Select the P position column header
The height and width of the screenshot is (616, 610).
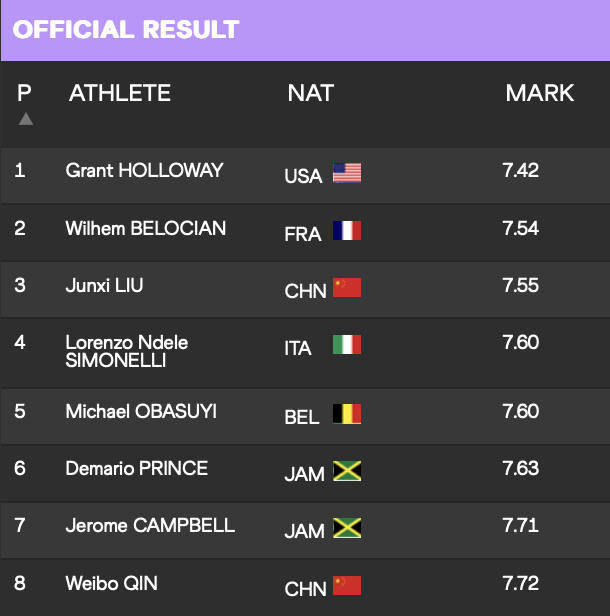tap(24, 93)
